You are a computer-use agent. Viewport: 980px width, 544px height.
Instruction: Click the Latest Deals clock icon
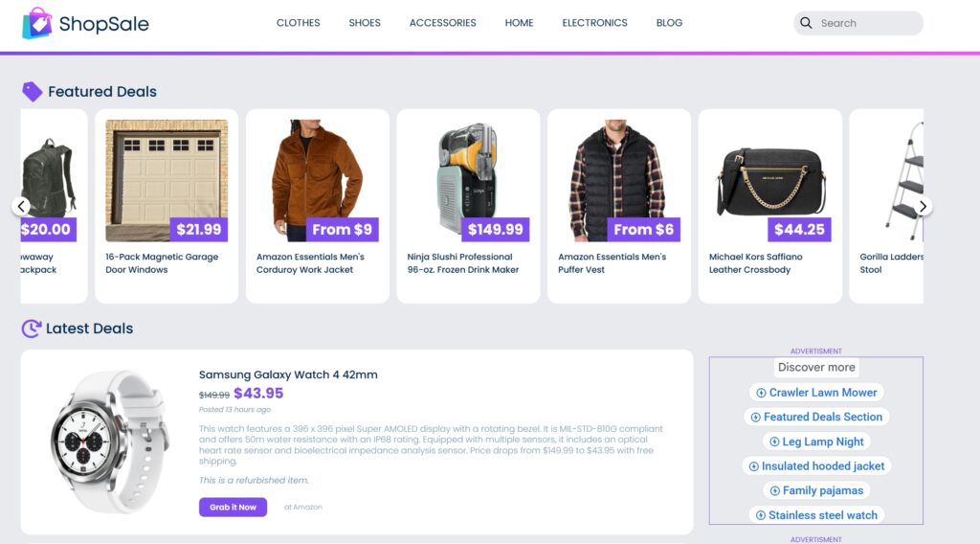[32, 329]
